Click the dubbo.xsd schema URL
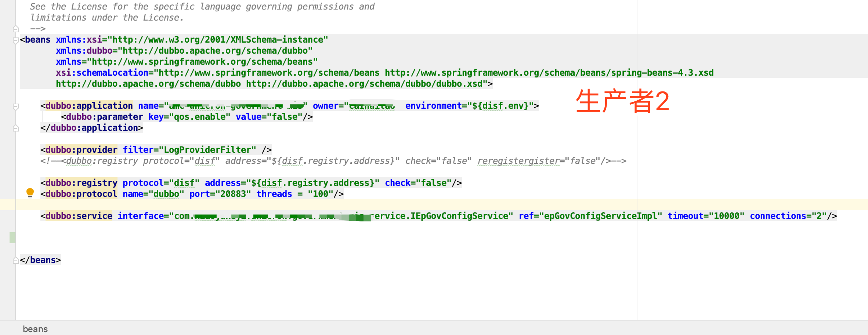Viewport: 868px width, 335px height. [364, 84]
